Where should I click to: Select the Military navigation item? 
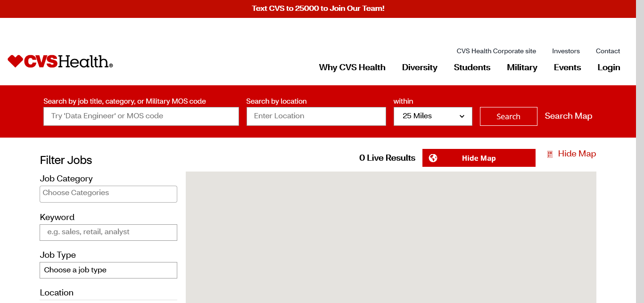click(521, 67)
